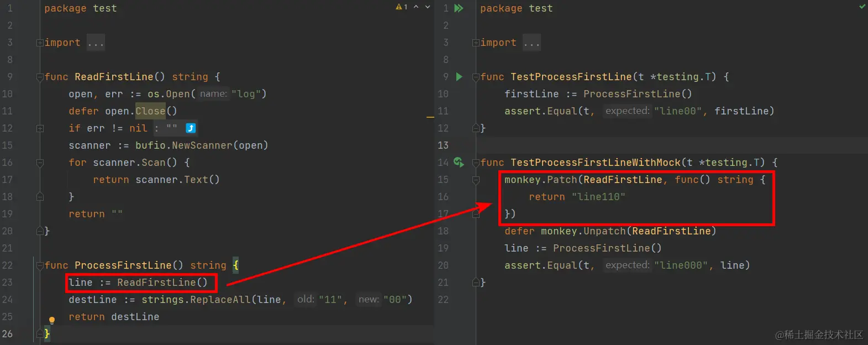The image size is (868, 345).
Task: Click the ProcessFirstLine function name declaration
Action: [x=123, y=265]
